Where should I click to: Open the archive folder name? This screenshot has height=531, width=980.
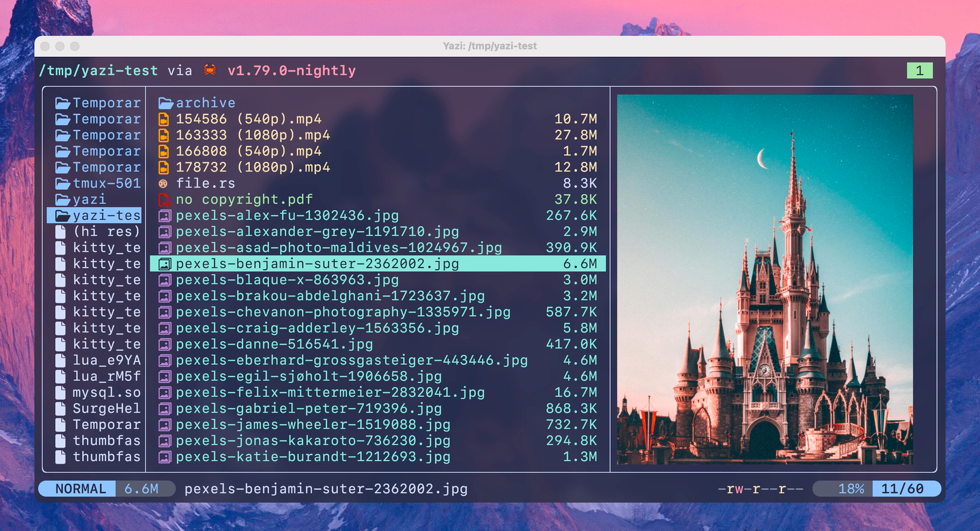[206, 103]
